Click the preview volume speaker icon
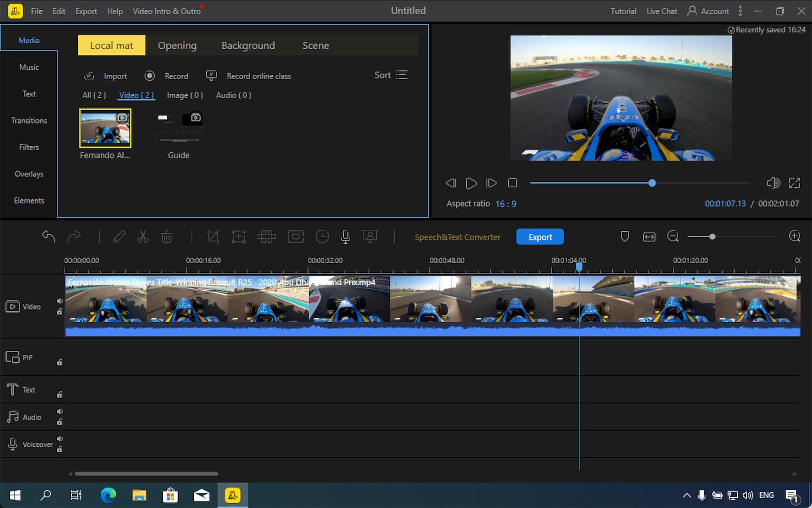Screen dimensions: 812x508 click(773, 183)
